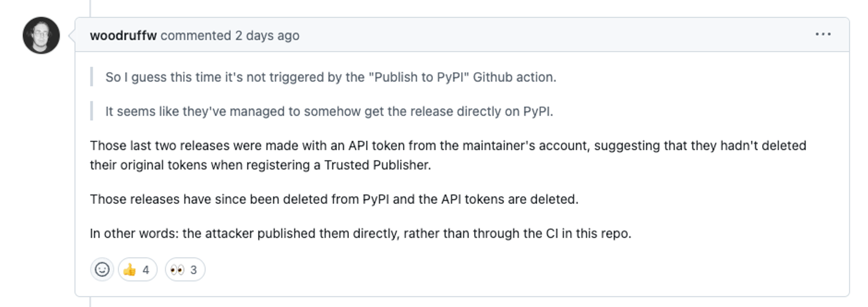Image resolution: width=868 pixels, height=307 pixels.
Task: Click the gray quote bar beside first quote
Action: [92, 77]
